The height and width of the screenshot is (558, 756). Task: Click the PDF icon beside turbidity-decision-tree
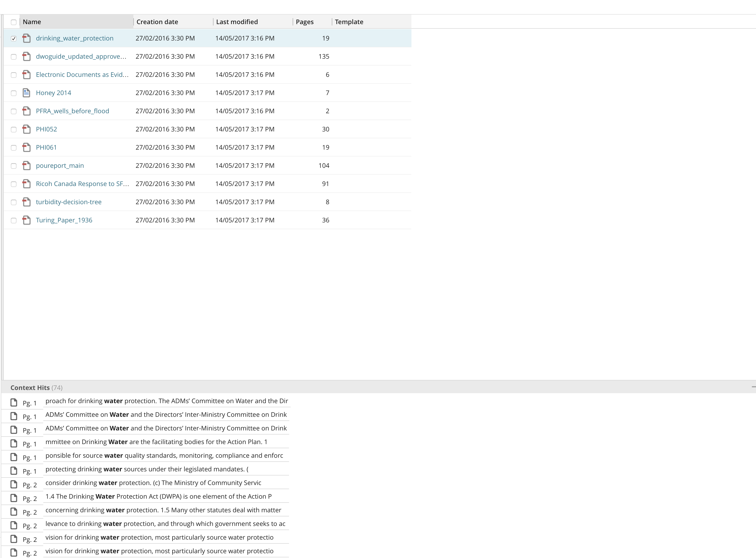point(26,202)
